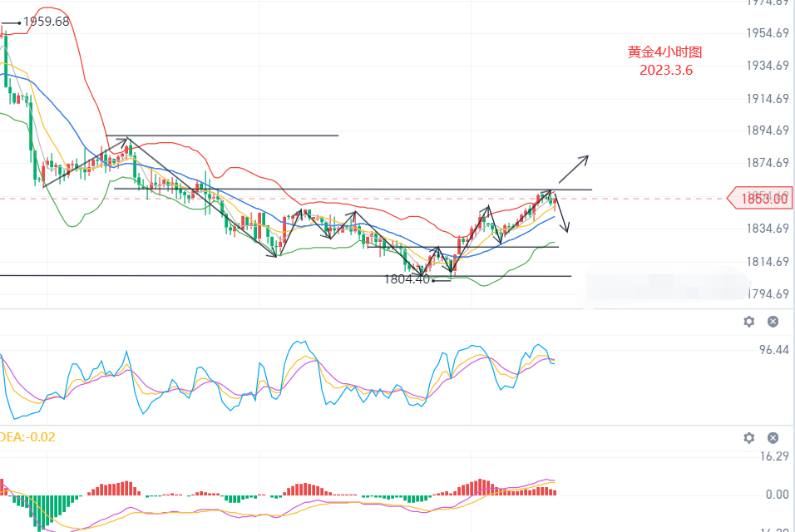The image size is (795, 532).
Task: Click the 96.44 oscillator scale value
Action: tap(773, 351)
